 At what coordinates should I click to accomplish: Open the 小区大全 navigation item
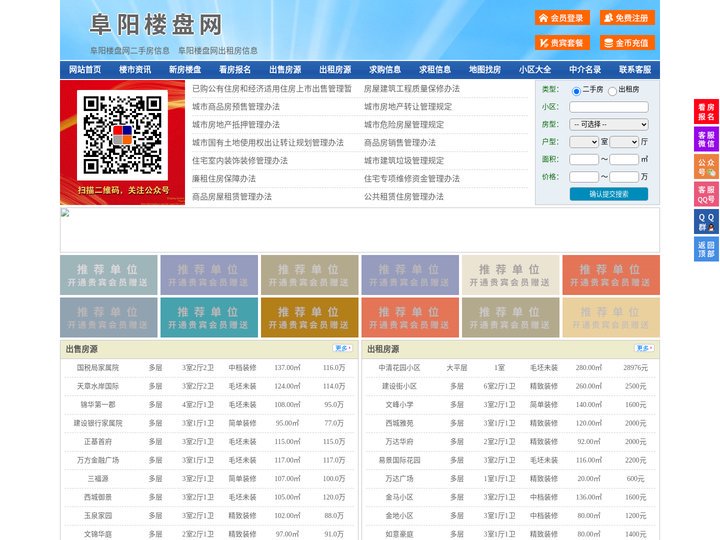535,70
